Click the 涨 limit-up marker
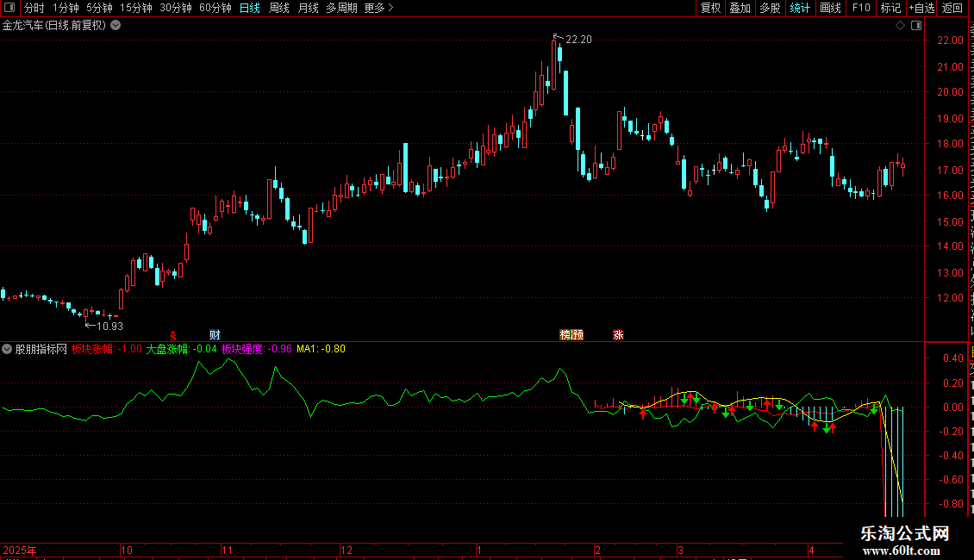974x560 pixels. pos(618,334)
